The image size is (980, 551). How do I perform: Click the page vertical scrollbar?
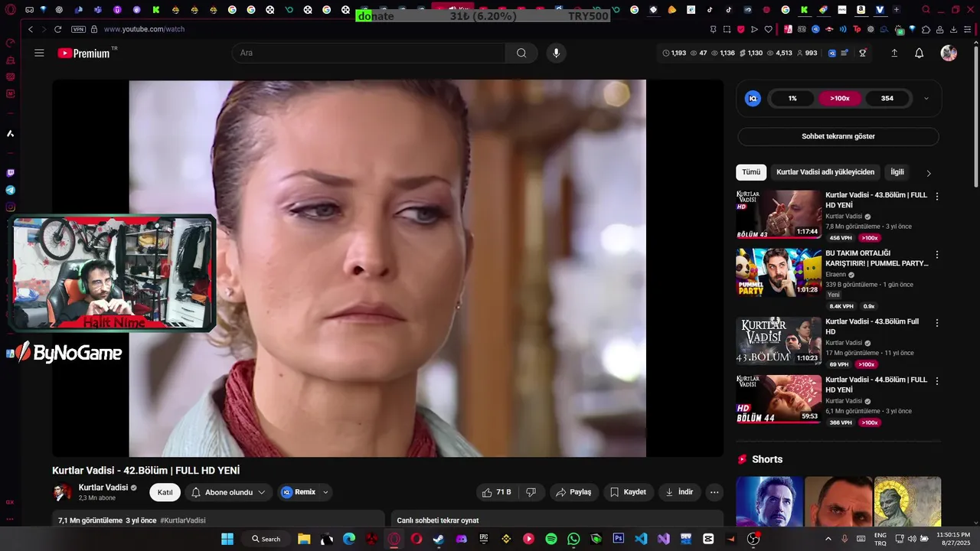click(x=975, y=115)
